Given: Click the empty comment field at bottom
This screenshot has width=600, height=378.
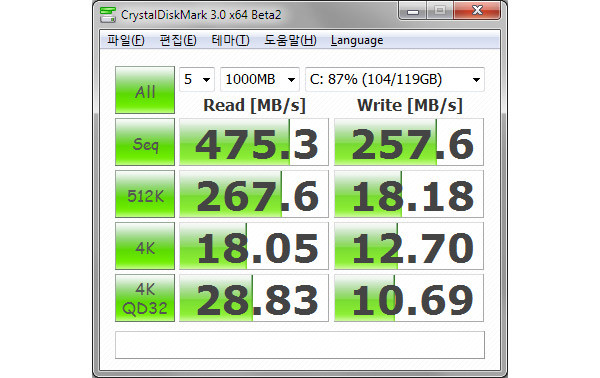Looking at the screenshot, I should click(x=300, y=345).
